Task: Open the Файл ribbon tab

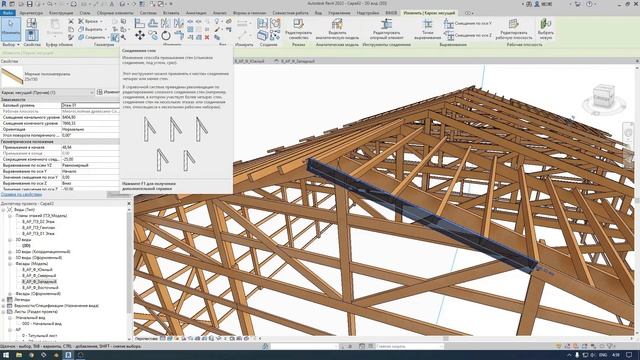Action: [8, 13]
